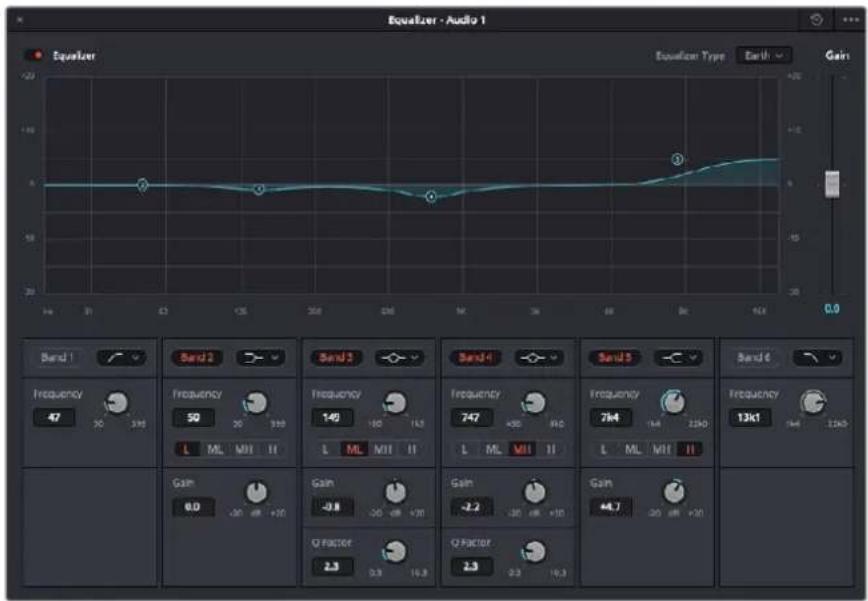Click Band 4 gain knob

pyautogui.click(x=534, y=492)
